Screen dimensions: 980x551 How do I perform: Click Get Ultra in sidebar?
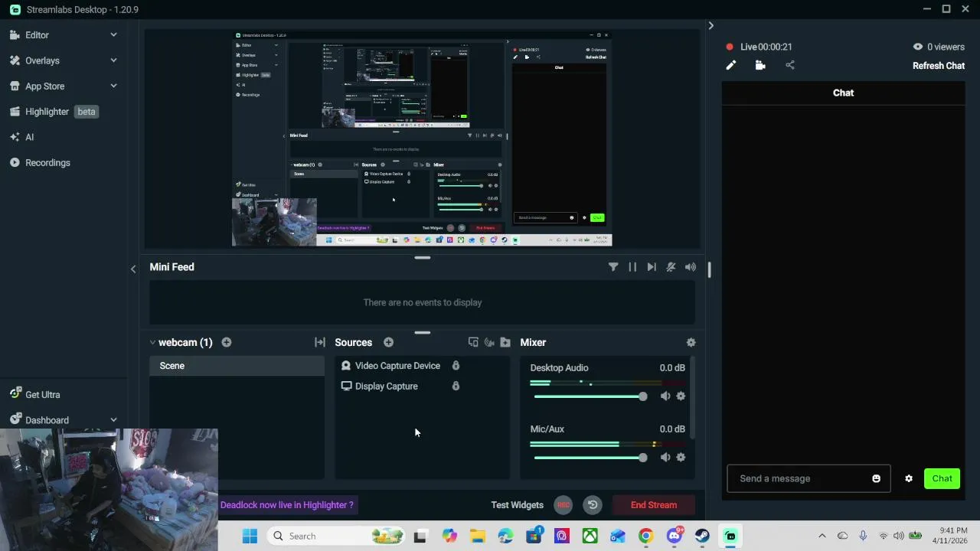pyautogui.click(x=34, y=395)
